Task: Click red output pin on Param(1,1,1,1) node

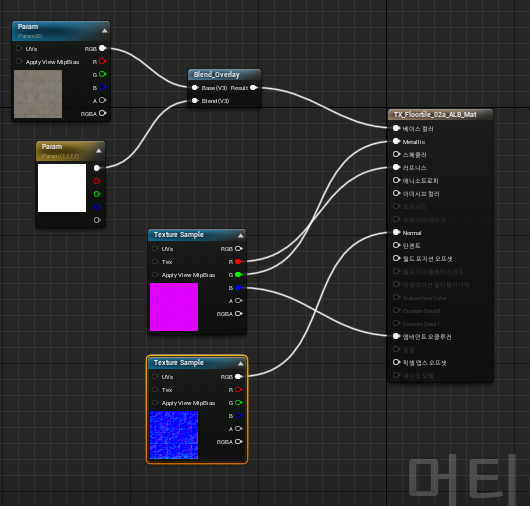Action: [x=97, y=181]
